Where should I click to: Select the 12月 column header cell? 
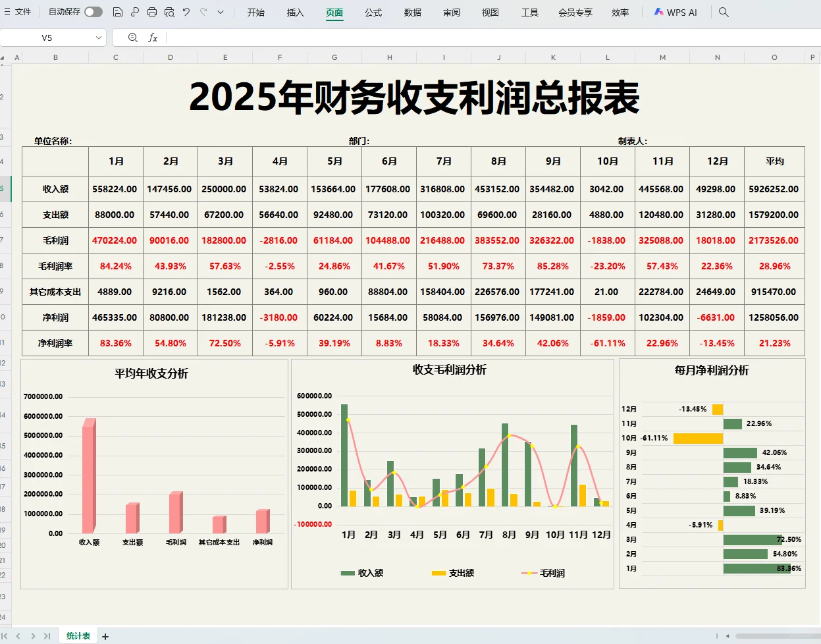[717, 161]
